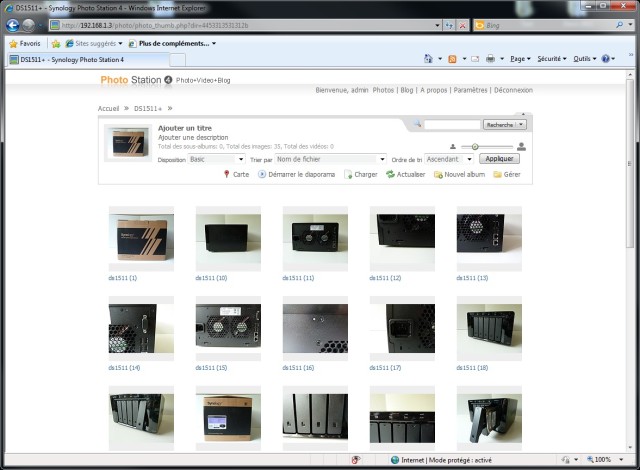Click the DS1511+ breadcrumb link
The width and height of the screenshot is (640, 470).
point(148,109)
